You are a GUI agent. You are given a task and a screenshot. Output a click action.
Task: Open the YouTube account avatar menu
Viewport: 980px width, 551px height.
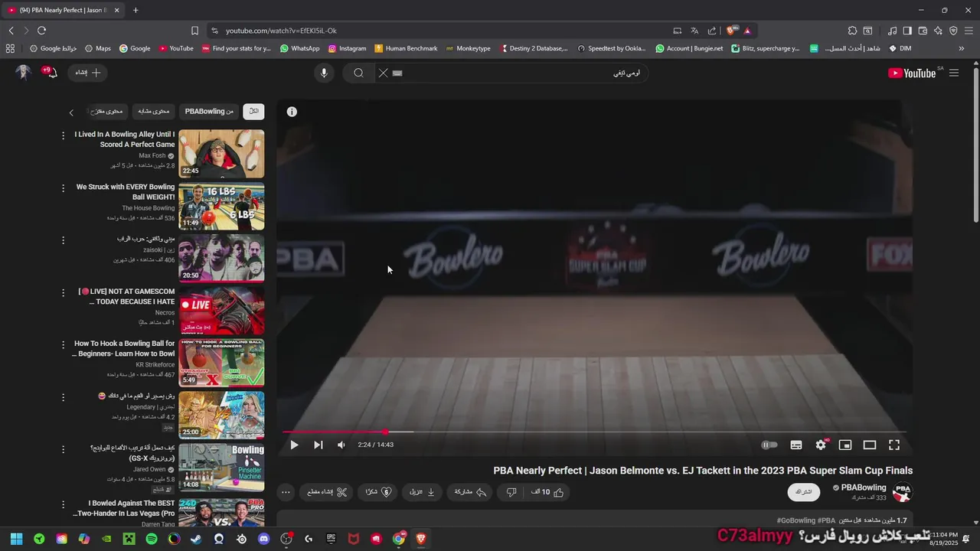pos(24,73)
